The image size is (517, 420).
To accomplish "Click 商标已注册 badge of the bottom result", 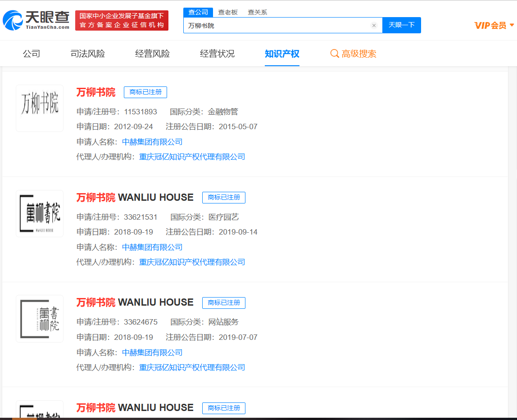I will tap(224, 408).
